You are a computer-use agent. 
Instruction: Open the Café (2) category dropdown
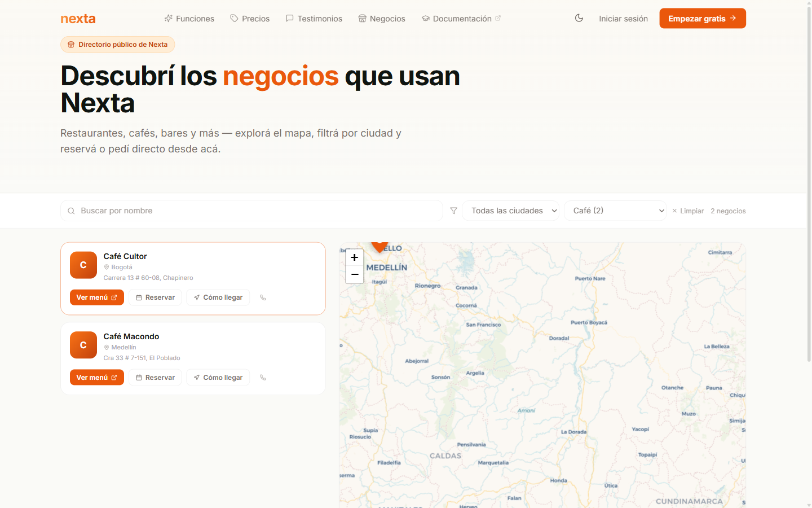(615, 211)
